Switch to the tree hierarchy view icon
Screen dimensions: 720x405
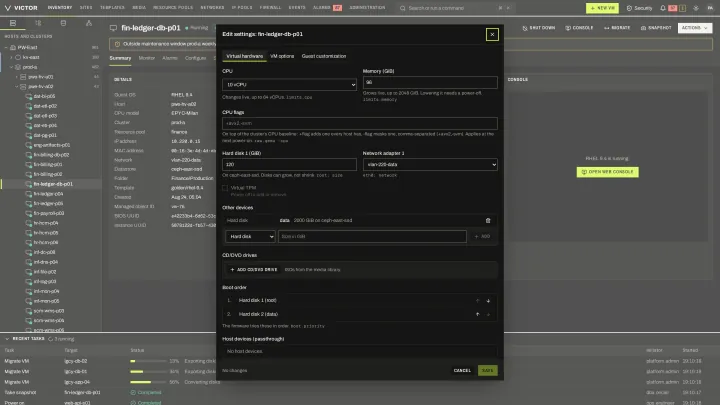click(38, 23)
